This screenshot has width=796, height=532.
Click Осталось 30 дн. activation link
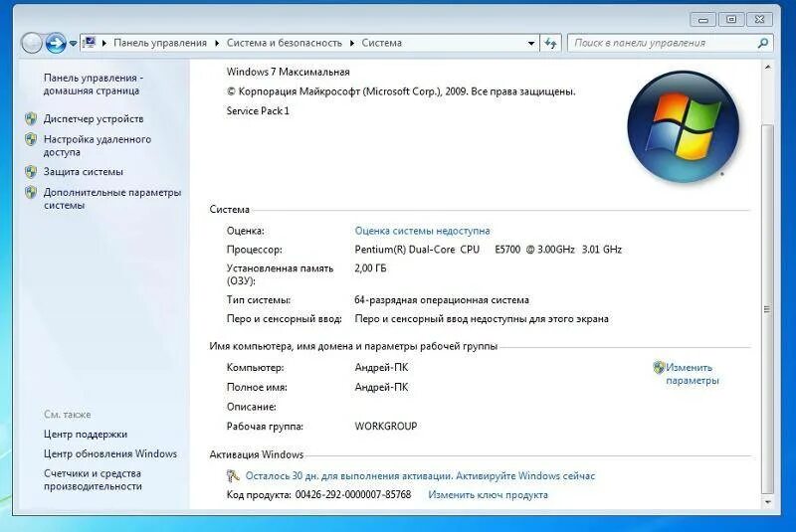420,476
